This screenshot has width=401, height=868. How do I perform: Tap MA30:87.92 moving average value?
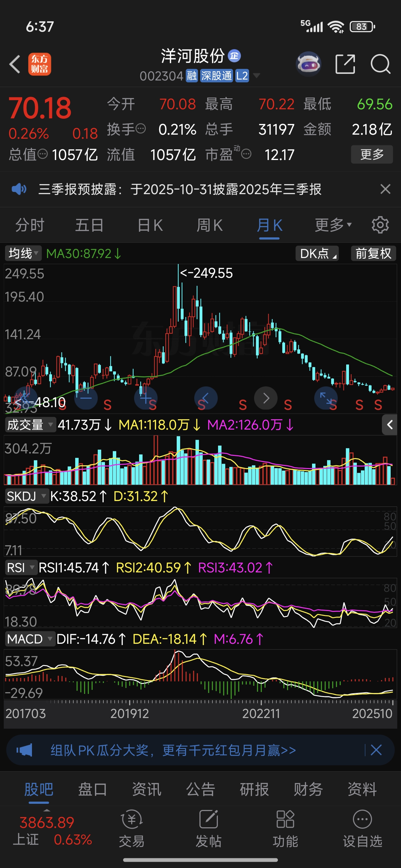(83, 253)
